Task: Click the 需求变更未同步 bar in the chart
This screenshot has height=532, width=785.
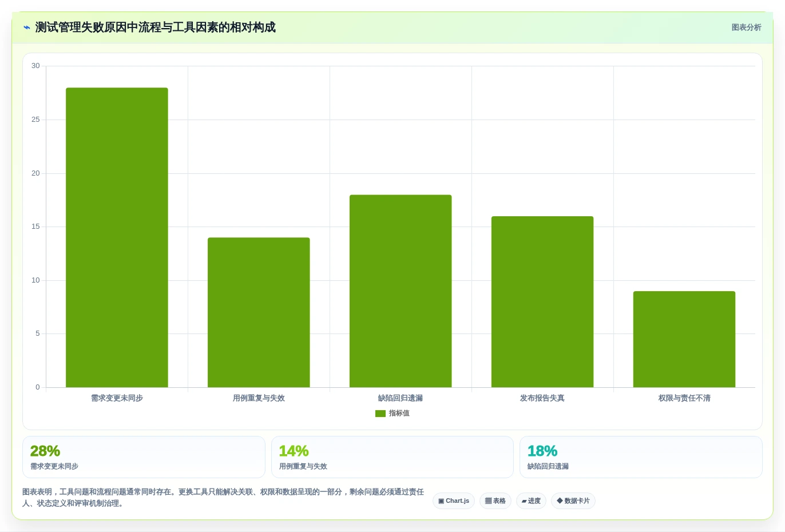Action: (117, 237)
